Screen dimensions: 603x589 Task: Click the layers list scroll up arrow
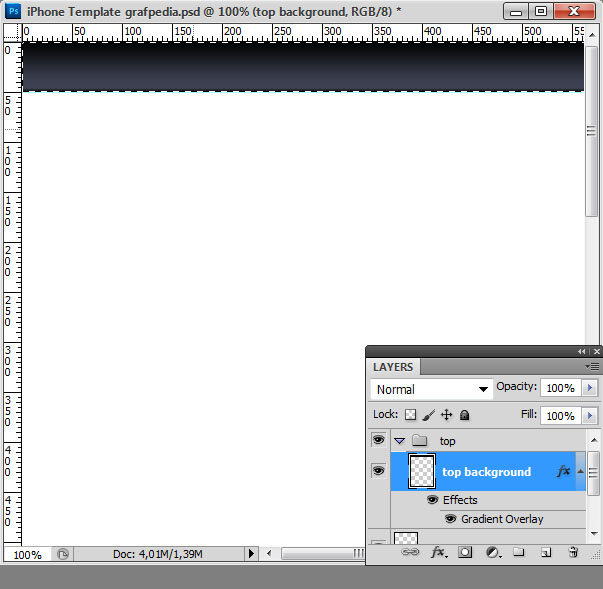pyautogui.click(x=594, y=440)
